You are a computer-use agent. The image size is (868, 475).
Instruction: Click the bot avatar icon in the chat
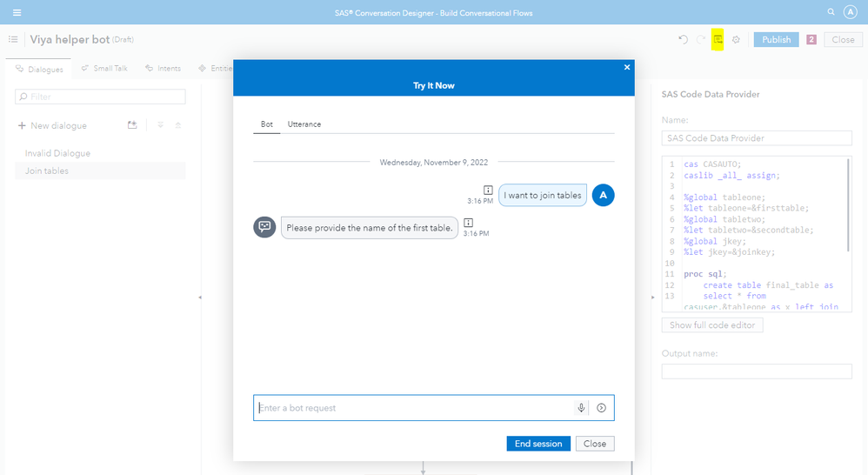264,227
